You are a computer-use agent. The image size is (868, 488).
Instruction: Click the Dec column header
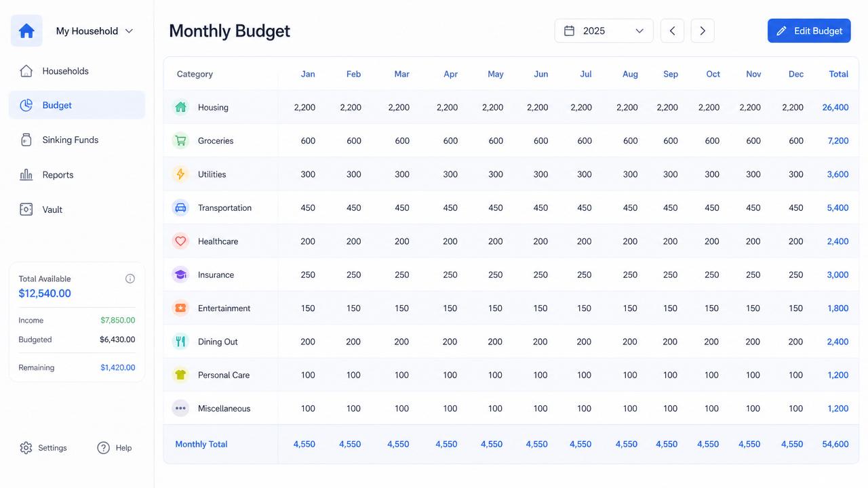coord(796,74)
